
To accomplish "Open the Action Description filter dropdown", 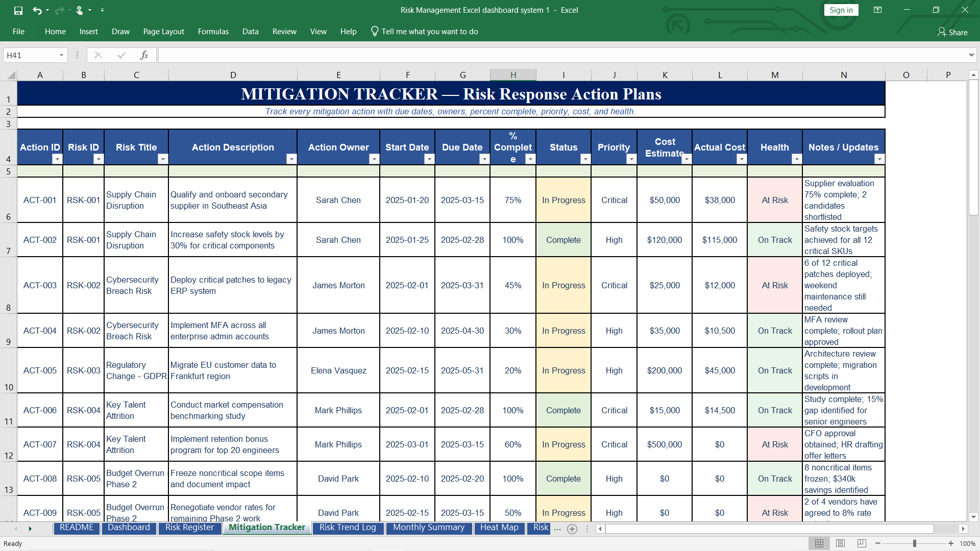I will click(x=291, y=159).
